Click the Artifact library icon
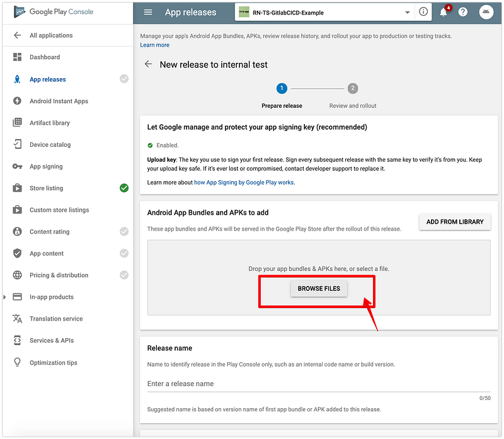The image size is (504, 439). 18,122
